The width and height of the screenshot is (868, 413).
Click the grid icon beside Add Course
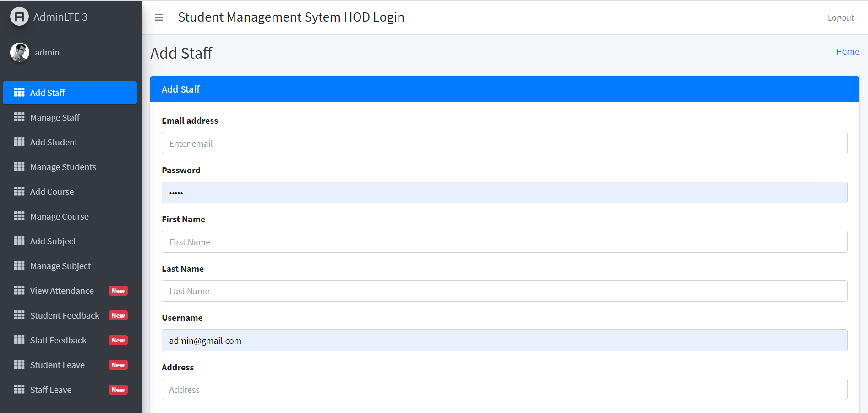(19, 192)
